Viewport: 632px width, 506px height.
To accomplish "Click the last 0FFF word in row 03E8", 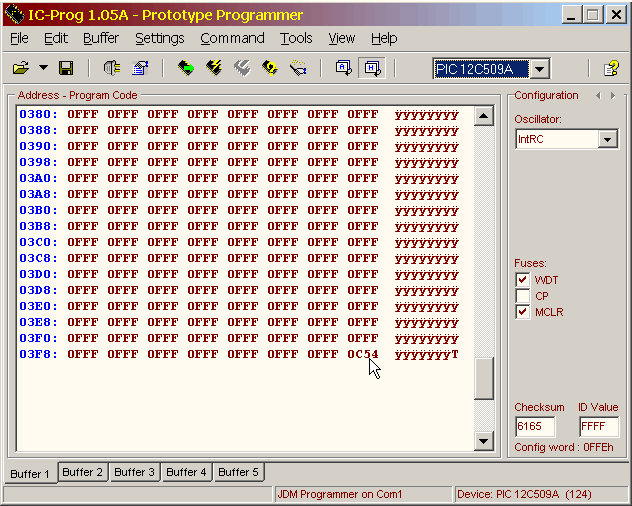I will (363, 322).
